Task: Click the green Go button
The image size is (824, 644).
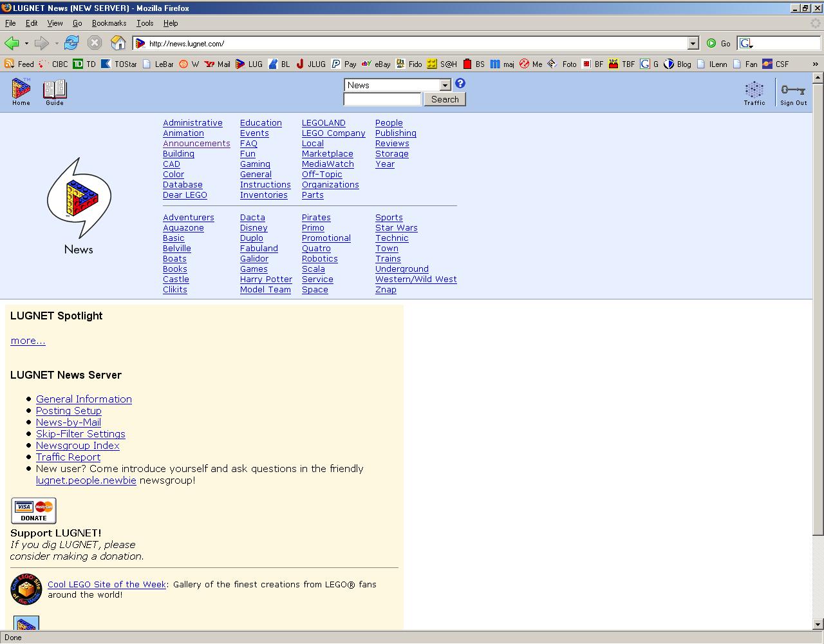Action: pos(718,43)
